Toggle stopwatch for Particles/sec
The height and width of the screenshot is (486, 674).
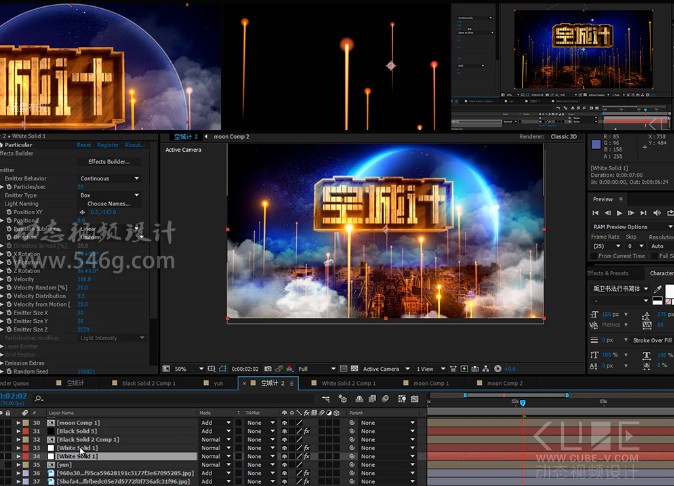tap(9, 187)
